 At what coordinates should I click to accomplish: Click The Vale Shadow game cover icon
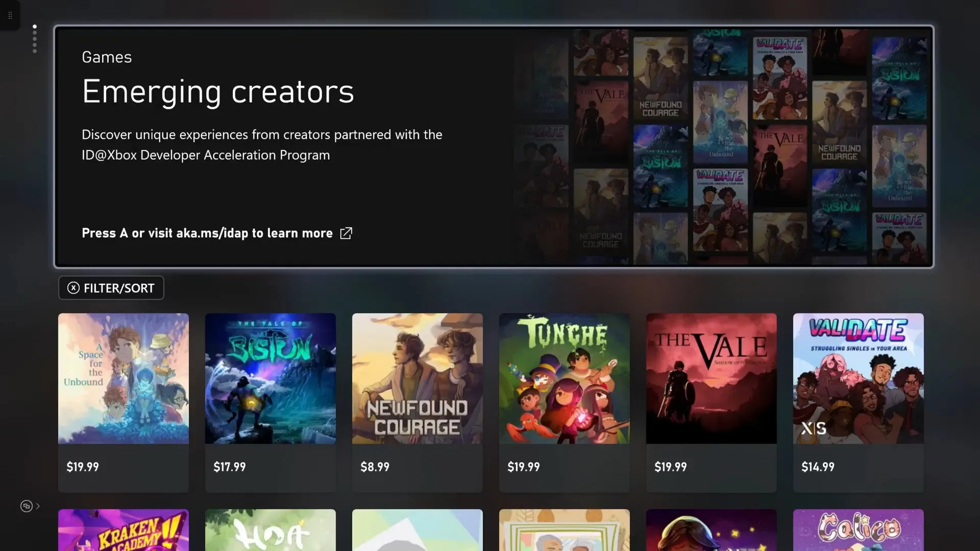pos(711,378)
